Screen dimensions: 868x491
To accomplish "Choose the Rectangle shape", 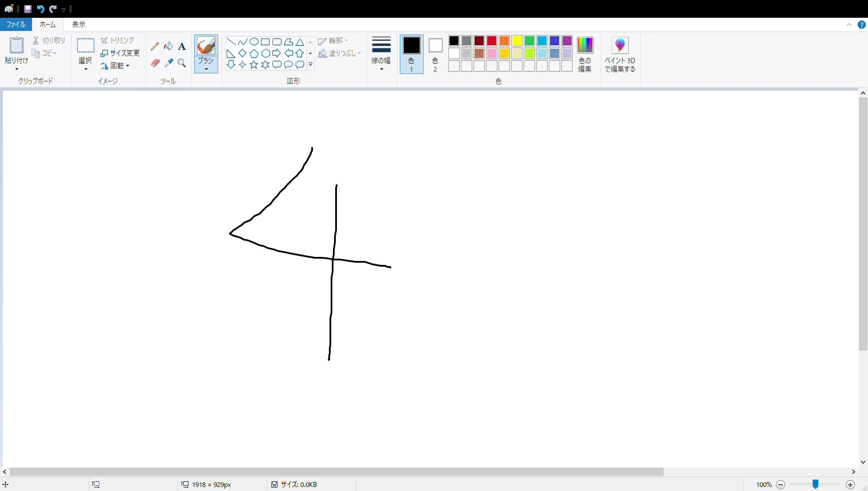I will [266, 42].
